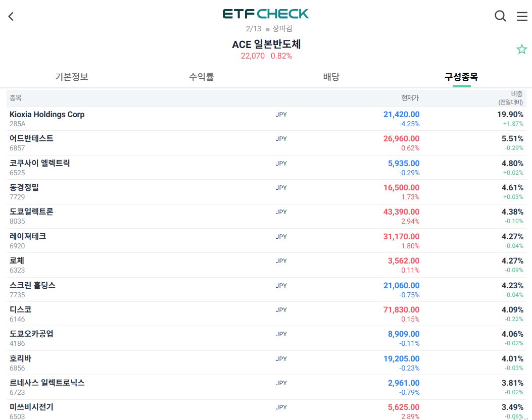Select 호리바 stock name
The height and width of the screenshot is (420, 532).
[x=20, y=358]
